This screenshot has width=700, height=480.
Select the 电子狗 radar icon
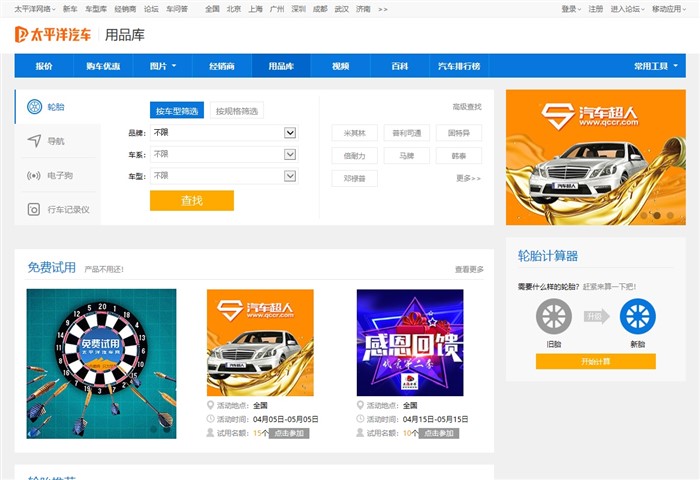[34, 175]
